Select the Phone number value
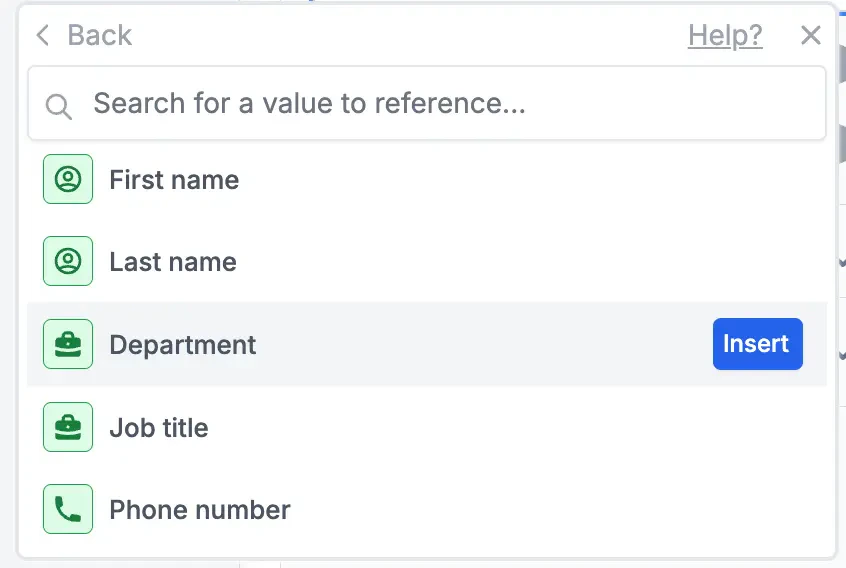 200,510
